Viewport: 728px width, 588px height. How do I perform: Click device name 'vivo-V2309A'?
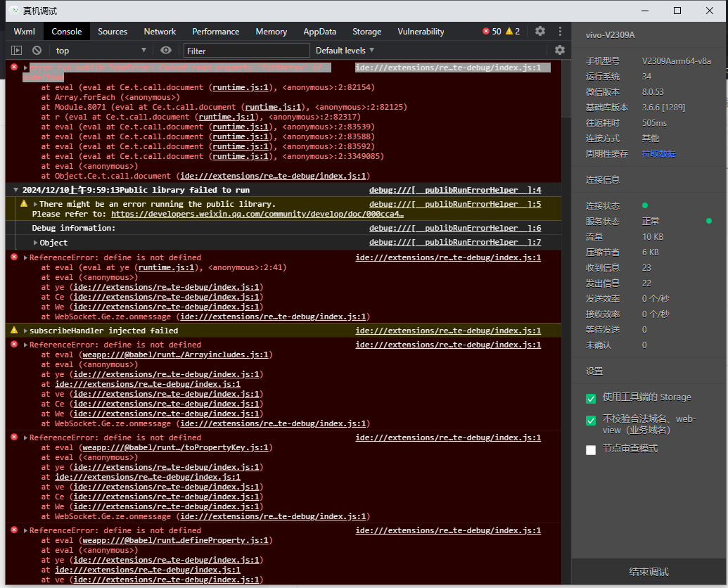(610, 34)
